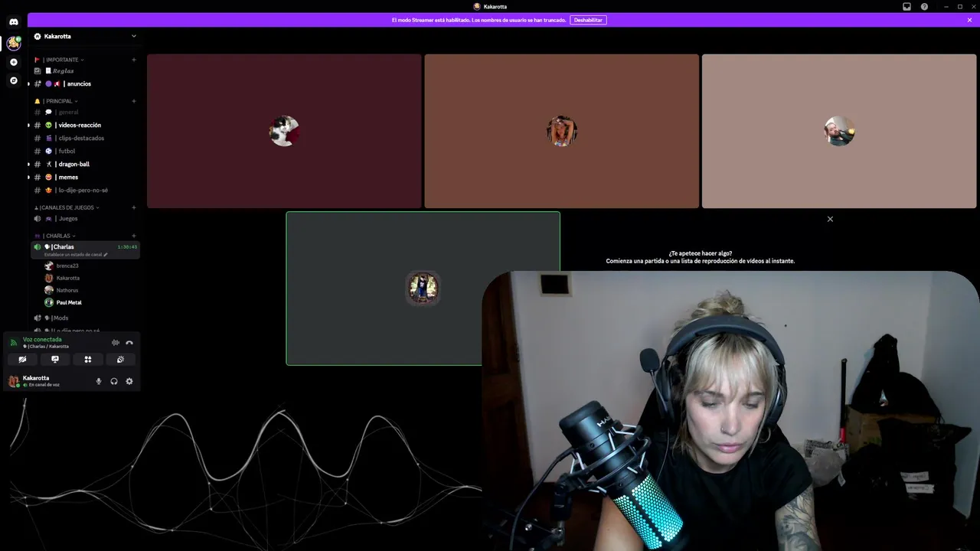Focus the beige background video tile
Image resolution: width=980 pixels, height=551 pixels.
[x=839, y=131]
